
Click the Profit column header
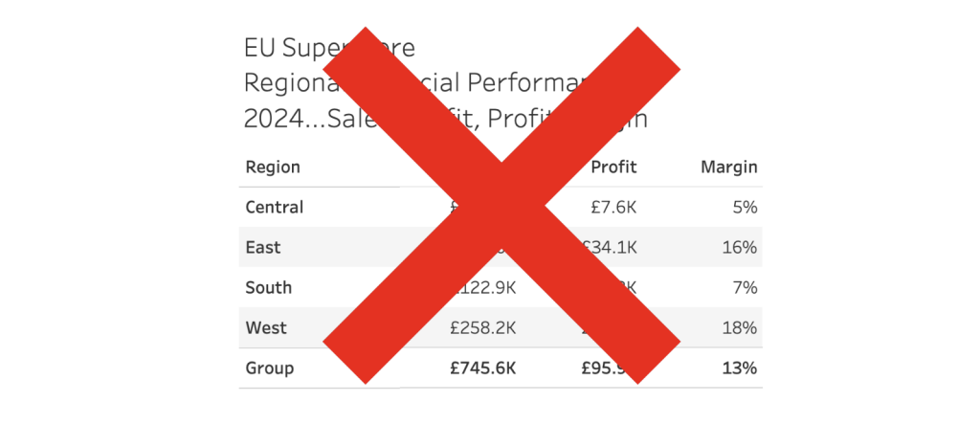tap(613, 167)
